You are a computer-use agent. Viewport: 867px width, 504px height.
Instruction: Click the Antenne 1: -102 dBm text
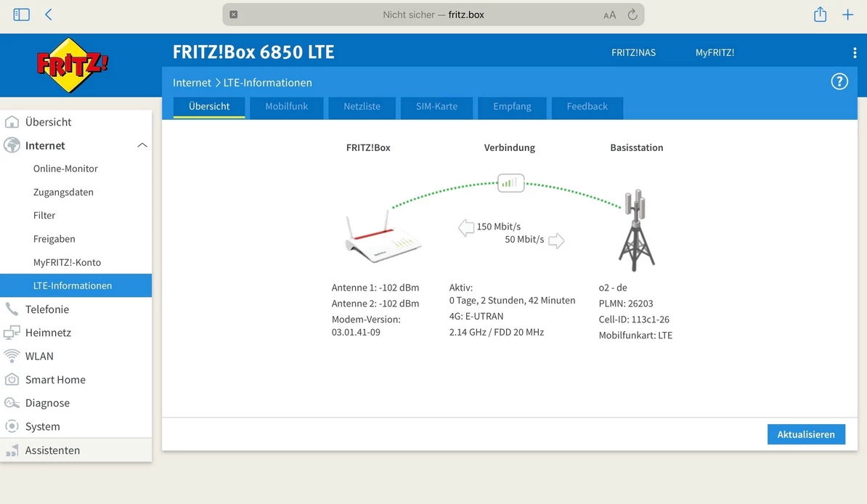pos(375,288)
